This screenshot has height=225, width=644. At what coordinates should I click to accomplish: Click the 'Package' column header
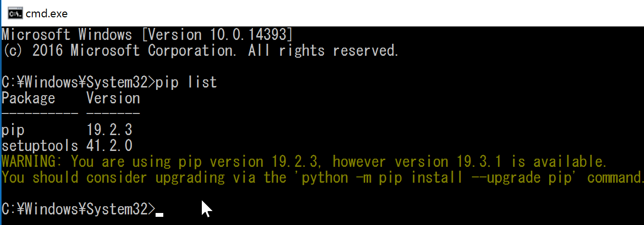pyautogui.click(x=28, y=99)
